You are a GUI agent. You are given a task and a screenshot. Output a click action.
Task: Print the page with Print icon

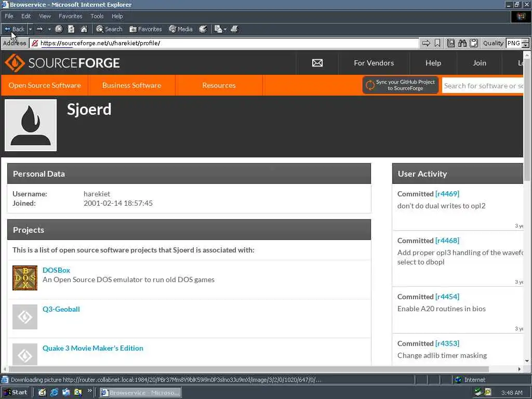pyautogui.click(x=234, y=29)
